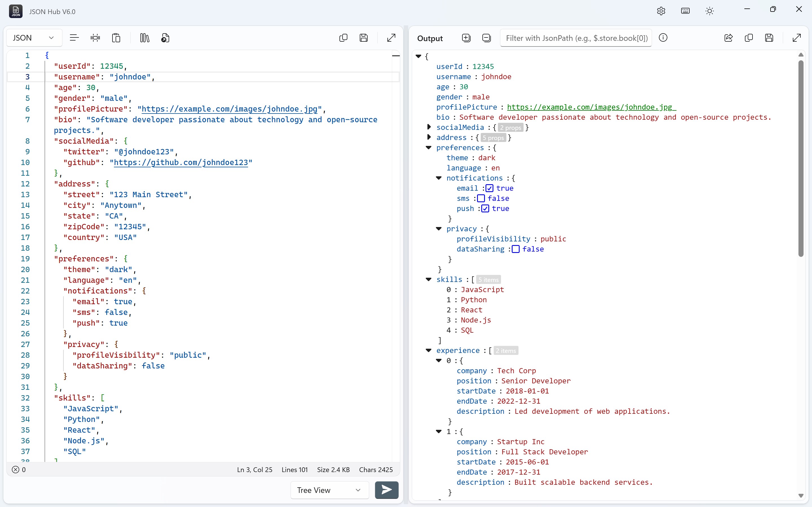Viewport: 812px width, 507px height.
Task: Open the Tree View dropdown
Action: (x=329, y=490)
